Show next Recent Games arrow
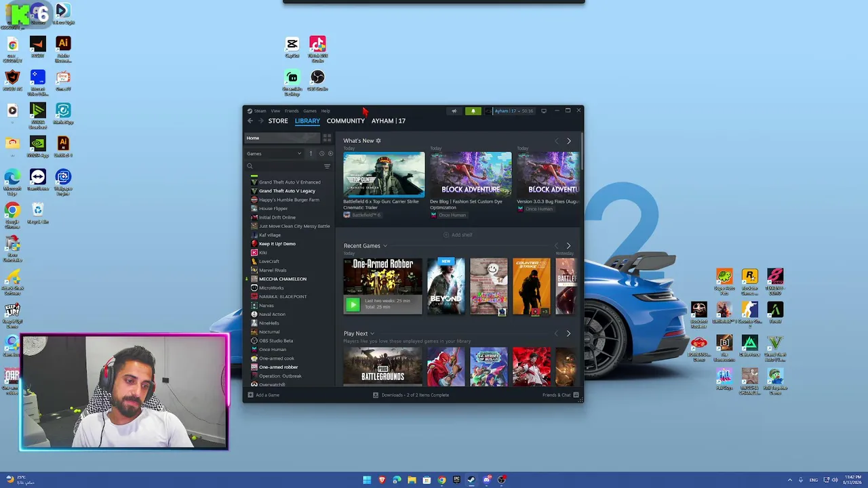Screen dimensions: 868x488 568,246
